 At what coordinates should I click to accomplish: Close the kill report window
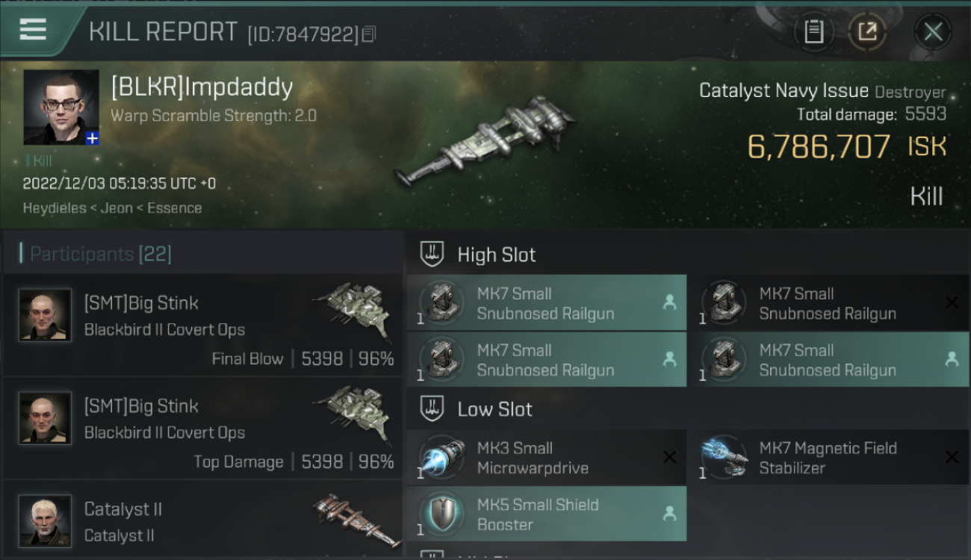coord(933,32)
